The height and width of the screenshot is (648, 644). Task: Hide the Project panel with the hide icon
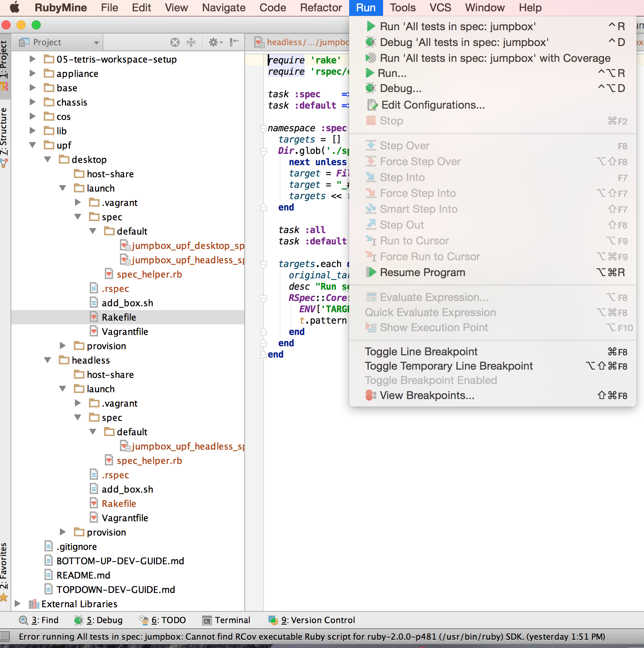coord(235,42)
